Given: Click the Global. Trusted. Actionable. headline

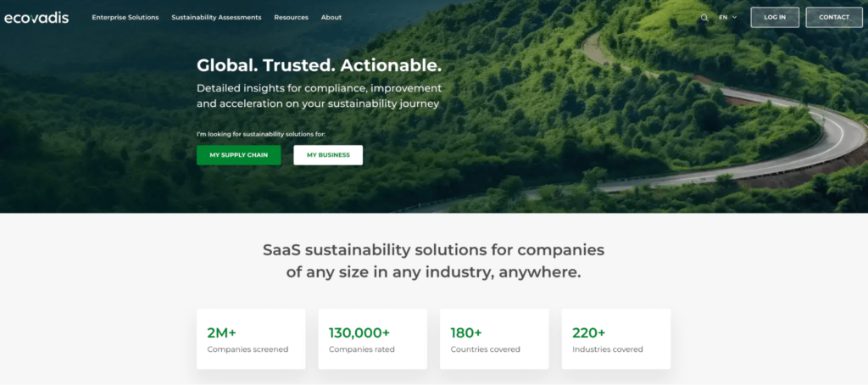Looking at the screenshot, I should [x=320, y=65].
